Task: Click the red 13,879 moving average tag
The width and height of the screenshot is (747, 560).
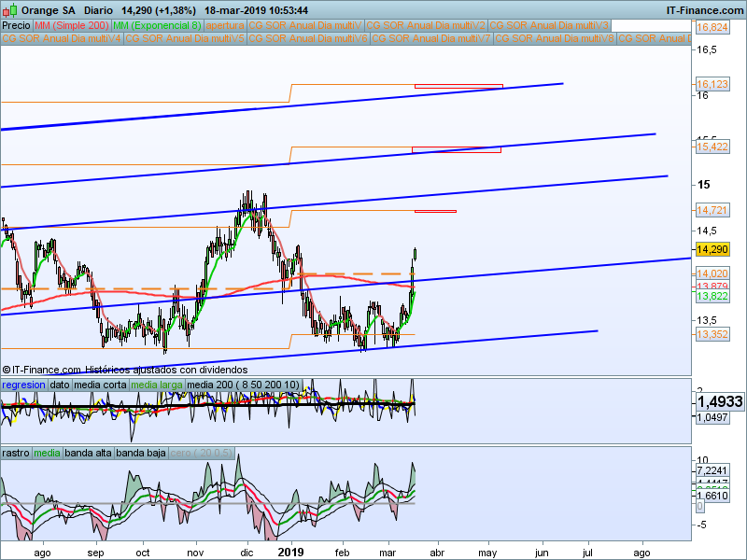Action: pyautogui.click(x=712, y=286)
